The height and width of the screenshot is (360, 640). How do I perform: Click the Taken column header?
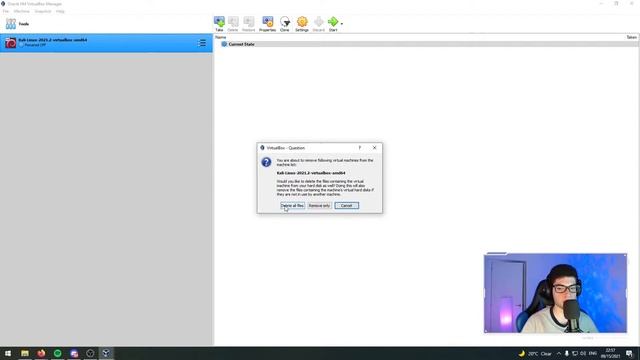click(631, 37)
